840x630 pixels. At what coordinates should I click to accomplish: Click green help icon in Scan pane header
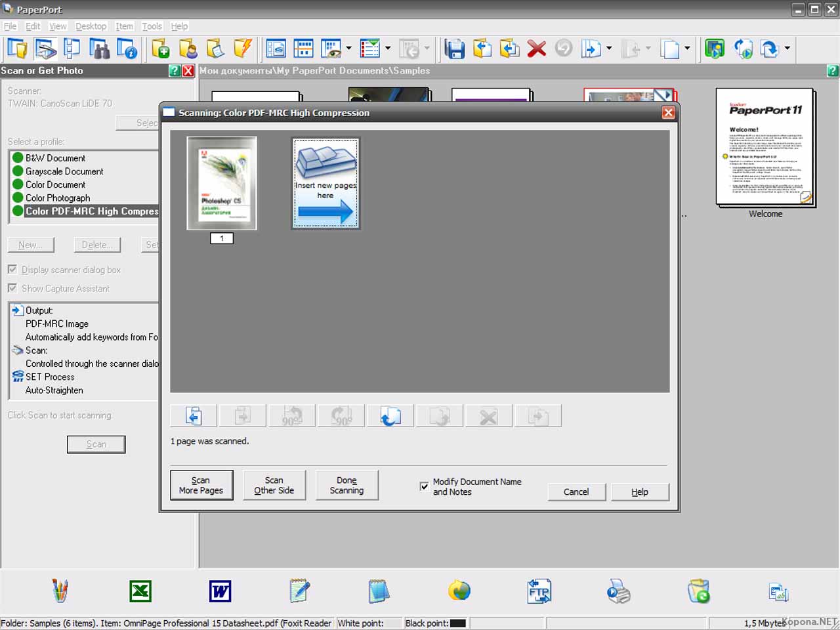pos(175,70)
